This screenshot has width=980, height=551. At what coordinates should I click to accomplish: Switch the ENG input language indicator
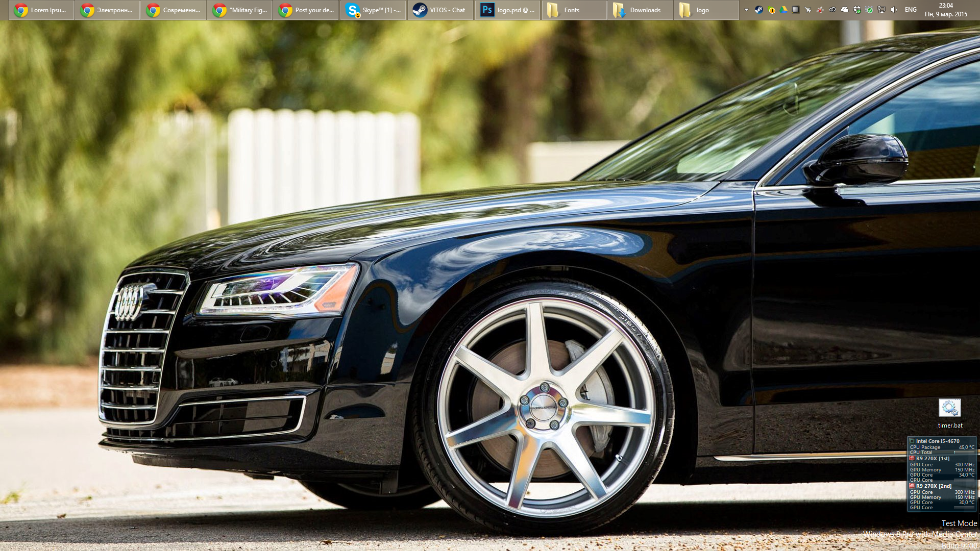(911, 10)
